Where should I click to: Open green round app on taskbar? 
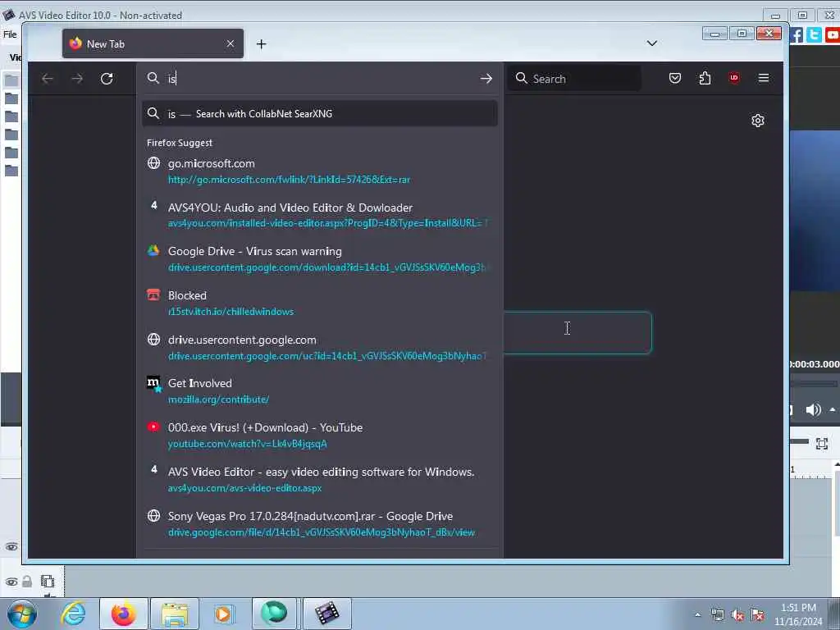pos(274,614)
